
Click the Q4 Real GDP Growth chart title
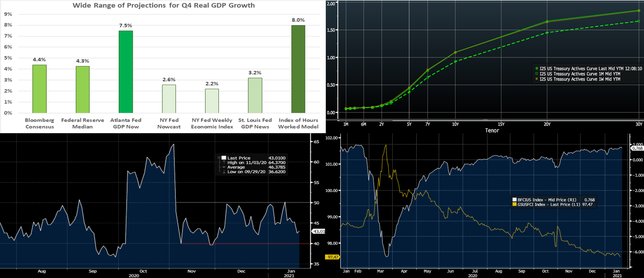tap(164, 6)
